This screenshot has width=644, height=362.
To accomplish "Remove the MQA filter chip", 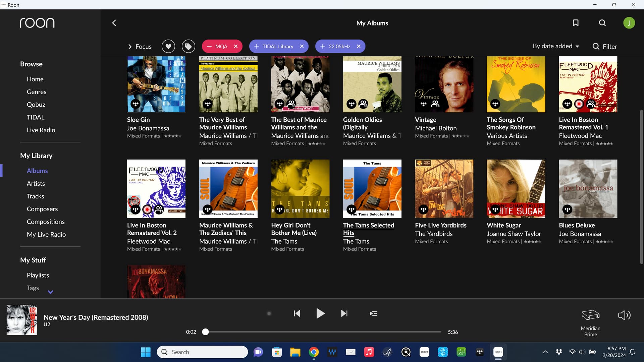I will pyautogui.click(x=236, y=46).
